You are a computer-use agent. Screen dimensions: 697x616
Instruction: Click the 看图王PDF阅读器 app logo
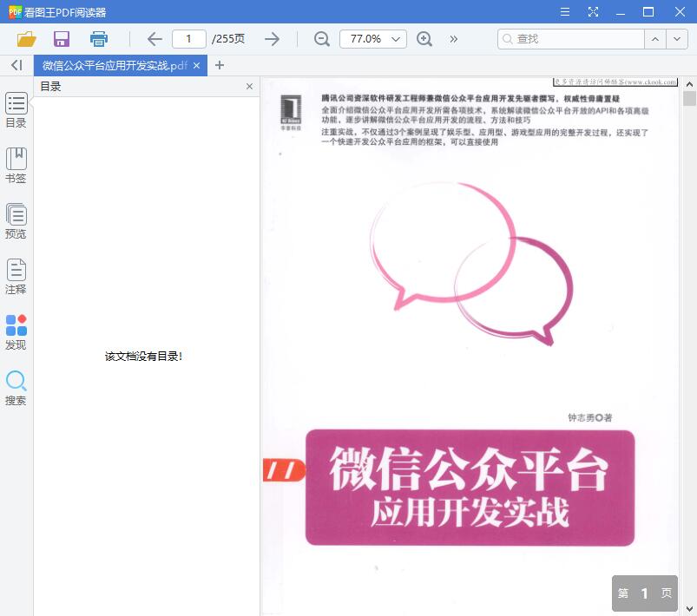[x=15, y=12]
